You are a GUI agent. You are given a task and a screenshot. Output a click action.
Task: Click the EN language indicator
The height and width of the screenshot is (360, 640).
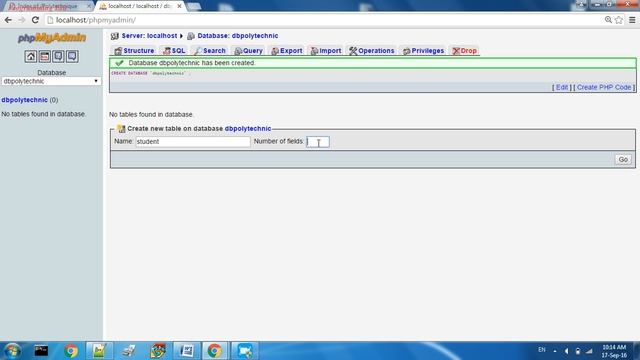coord(542,350)
